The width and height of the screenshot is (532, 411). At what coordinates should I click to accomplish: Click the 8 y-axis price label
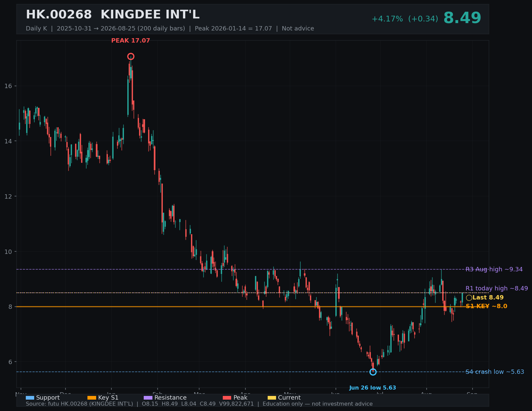pyautogui.click(x=10, y=306)
